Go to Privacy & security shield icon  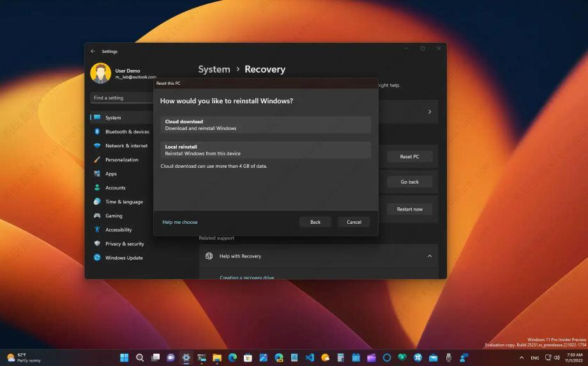(x=97, y=244)
